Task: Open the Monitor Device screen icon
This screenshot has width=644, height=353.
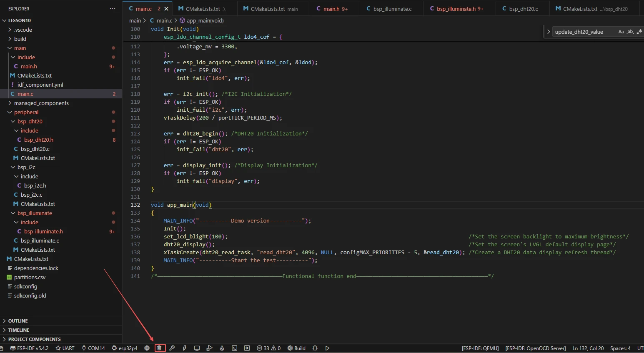Action: (197, 348)
